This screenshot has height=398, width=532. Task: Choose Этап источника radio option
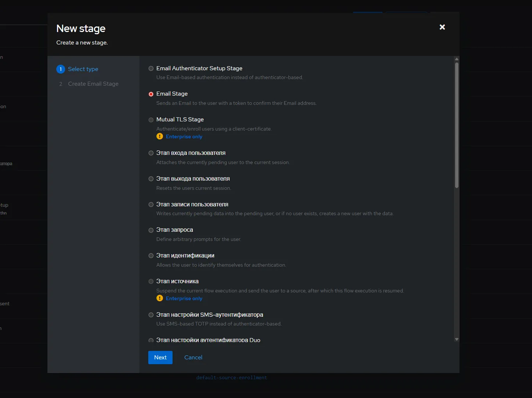tap(151, 281)
